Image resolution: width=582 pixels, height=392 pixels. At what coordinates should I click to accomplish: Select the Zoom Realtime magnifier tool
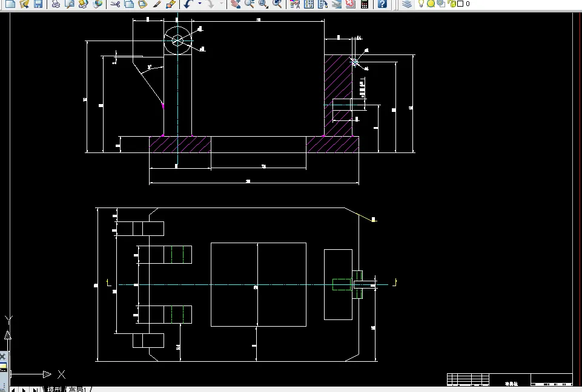point(250,4)
